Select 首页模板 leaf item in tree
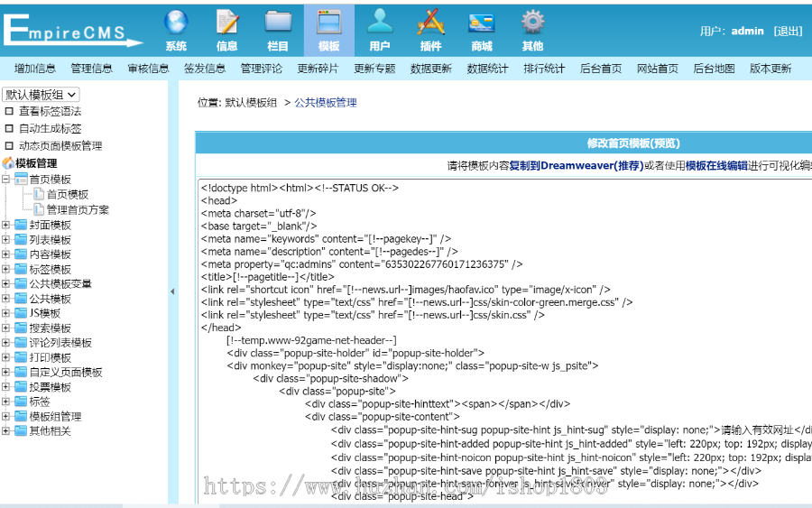Image resolution: width=812 pixels, height=508 pixels. tap(68, 194)
